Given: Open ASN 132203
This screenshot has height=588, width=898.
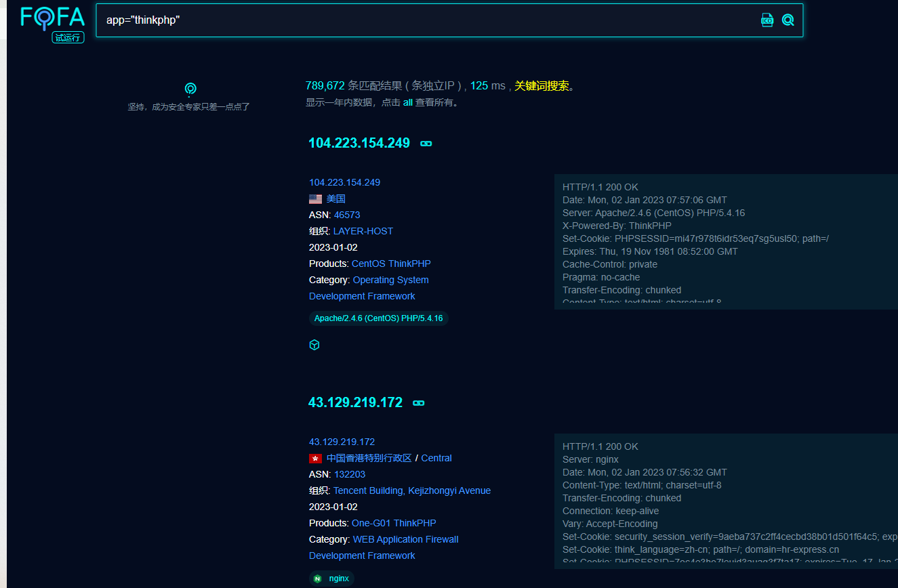Looking at the screenshot, I should [350, 474].
